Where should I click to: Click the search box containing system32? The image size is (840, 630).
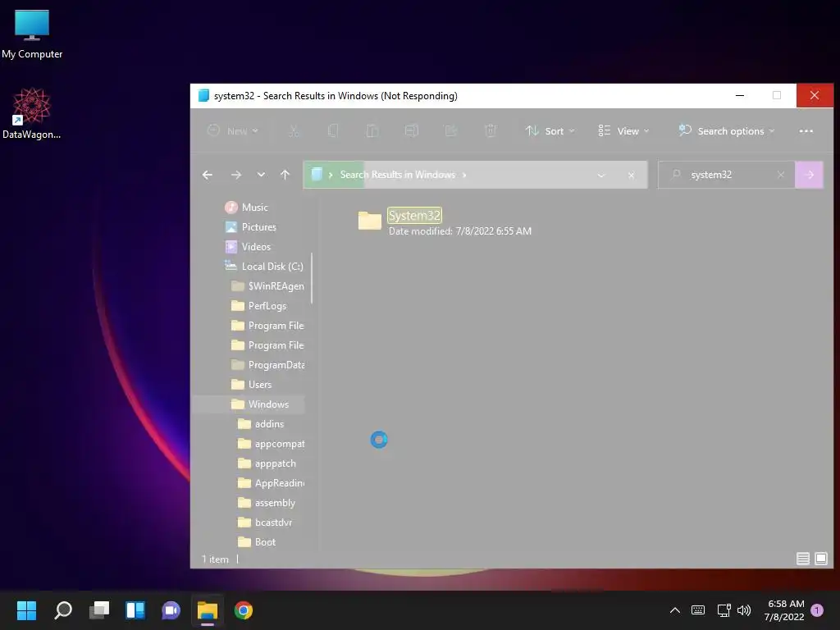tap(727, 175)
